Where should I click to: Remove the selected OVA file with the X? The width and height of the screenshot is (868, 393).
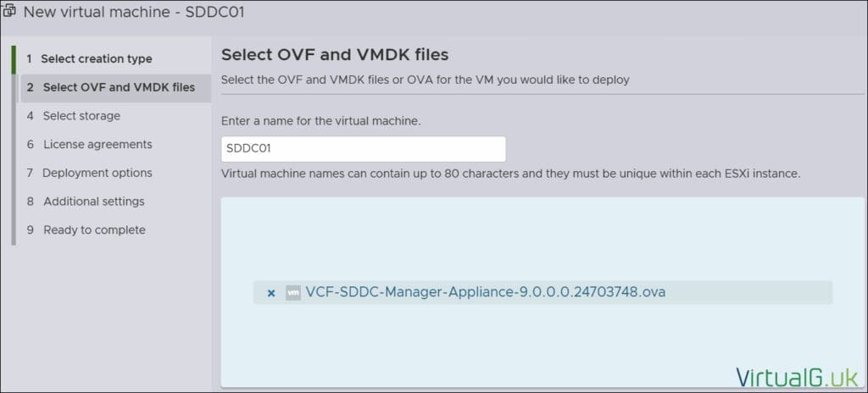click(271, 293)
